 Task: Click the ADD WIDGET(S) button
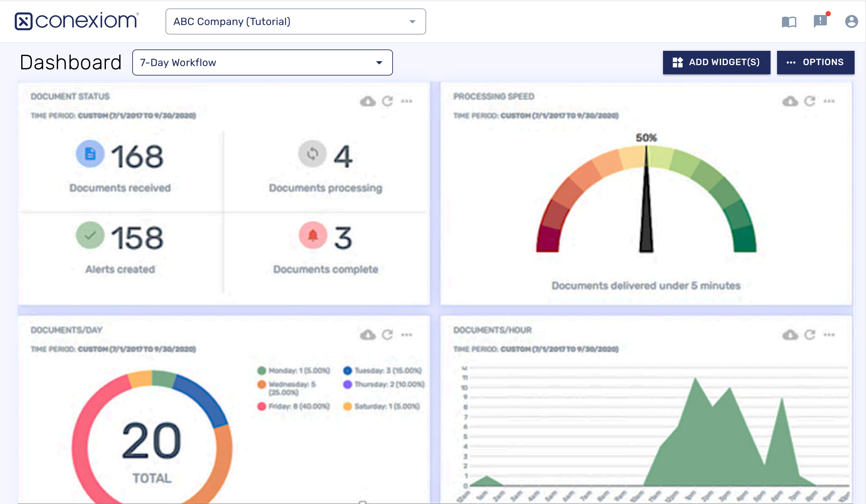pyautogui.click(x=716, y=62)
